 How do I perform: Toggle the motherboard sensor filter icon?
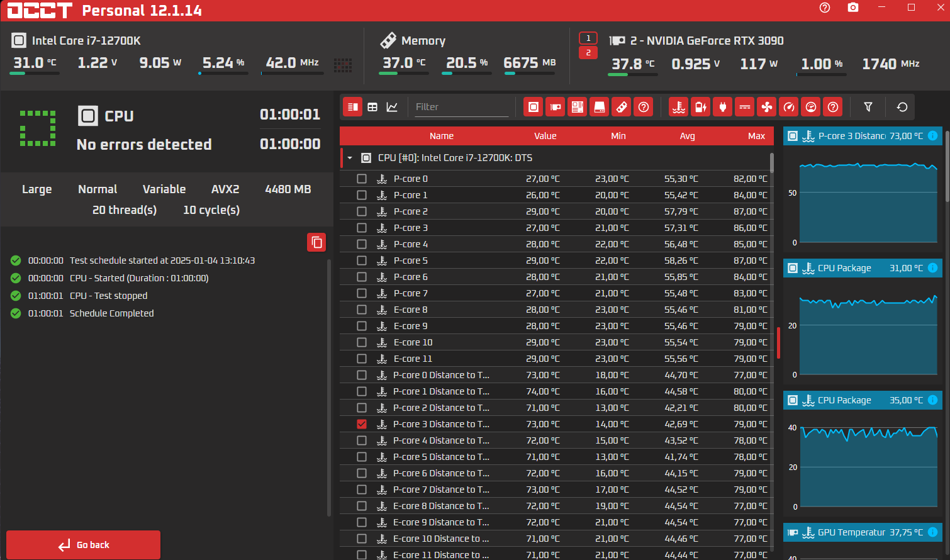[x=577, y=107]
